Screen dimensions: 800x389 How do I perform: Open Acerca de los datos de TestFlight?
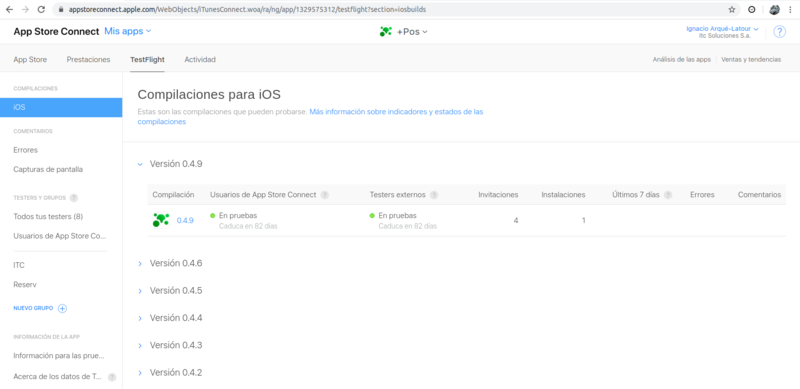pyautogui.click(x=58, y=377)
